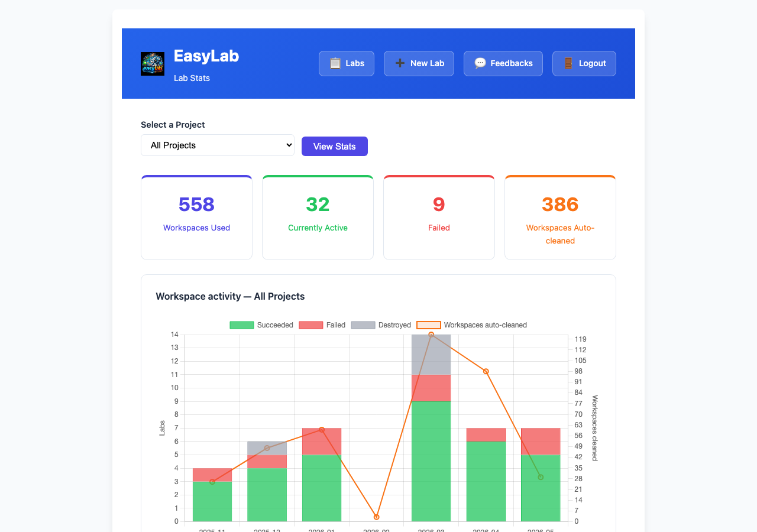This screenshot has height=532, width=757.
Task: Click the EasyLab title text
Action: click(206, 56)
